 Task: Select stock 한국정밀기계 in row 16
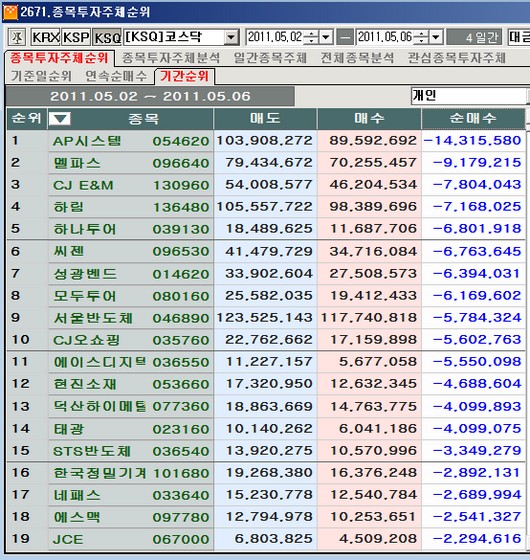coord(100,473)
